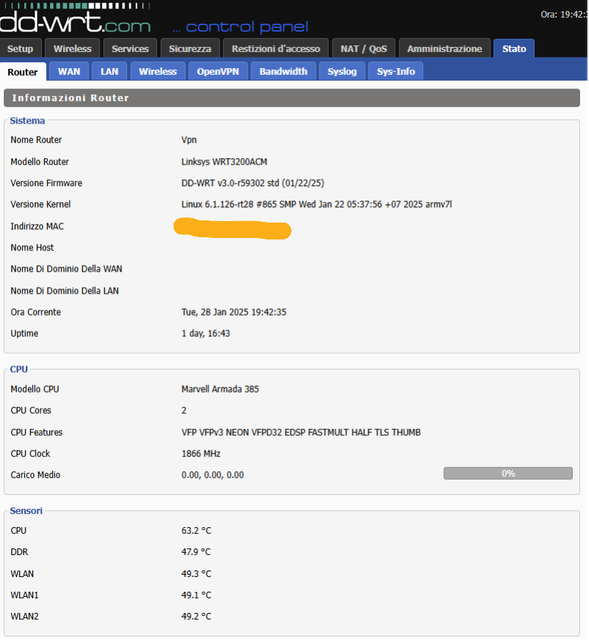Click the CPU section legend
The width and height of the screenshot is (589, 640).
[19, 369]
